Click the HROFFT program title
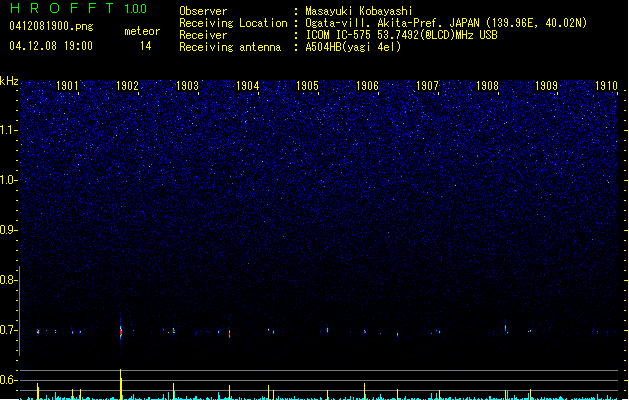 [x=62, y=8]
